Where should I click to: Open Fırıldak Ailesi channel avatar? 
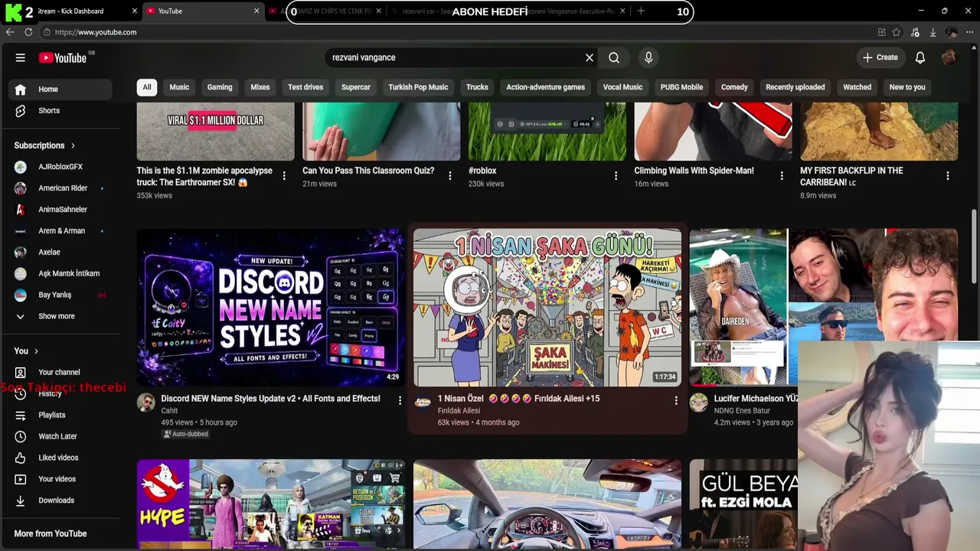(x=423, y=403)
